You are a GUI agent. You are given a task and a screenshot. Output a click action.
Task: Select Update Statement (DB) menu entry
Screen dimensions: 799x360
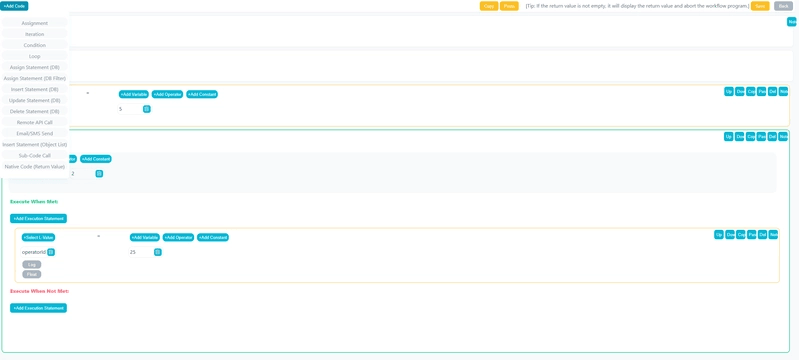point(35,100)
